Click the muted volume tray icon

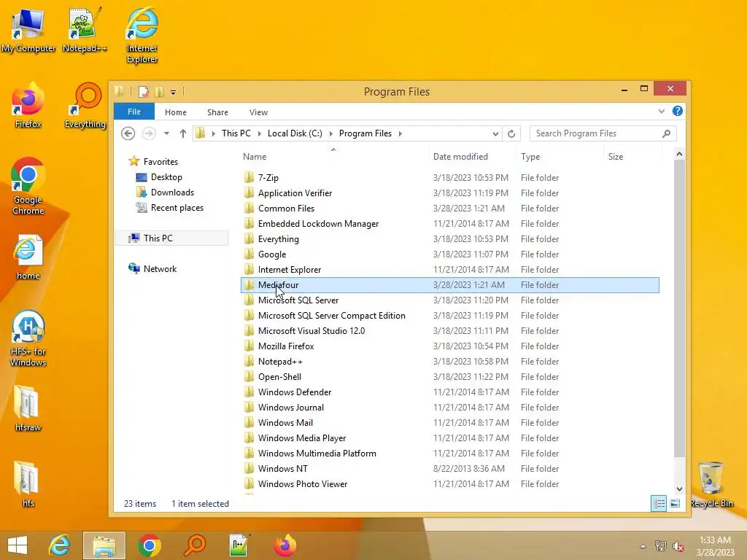point(678,546)
